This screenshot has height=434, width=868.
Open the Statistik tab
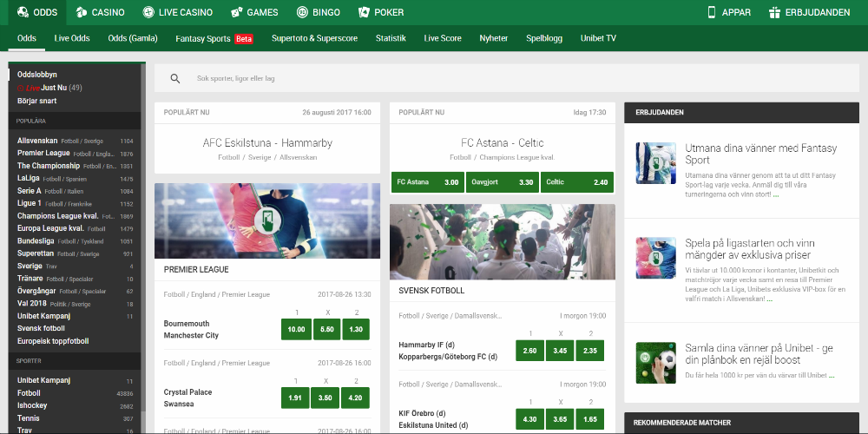coord(391,38)
